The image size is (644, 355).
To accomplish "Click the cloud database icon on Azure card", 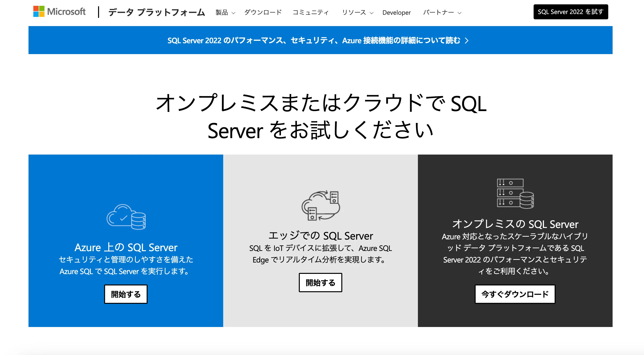I will click(126, 217).
